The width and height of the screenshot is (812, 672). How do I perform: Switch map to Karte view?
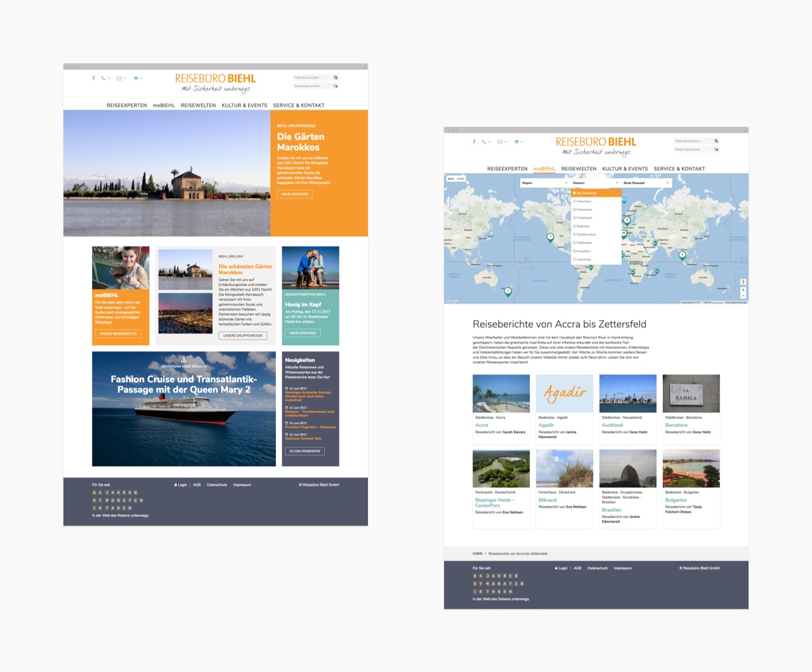(x=451, y=179)
